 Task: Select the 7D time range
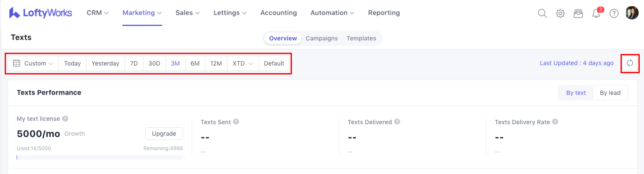pyautogui.click(x=134, y=63)
